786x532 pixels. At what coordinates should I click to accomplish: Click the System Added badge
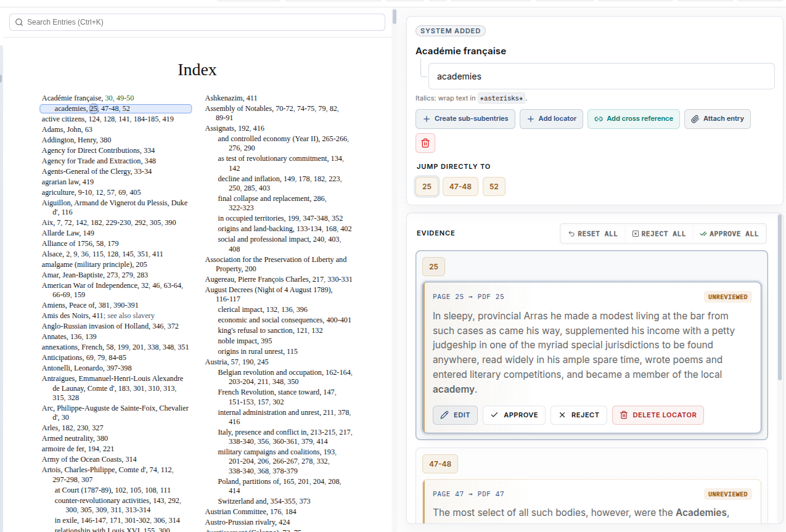451,31
